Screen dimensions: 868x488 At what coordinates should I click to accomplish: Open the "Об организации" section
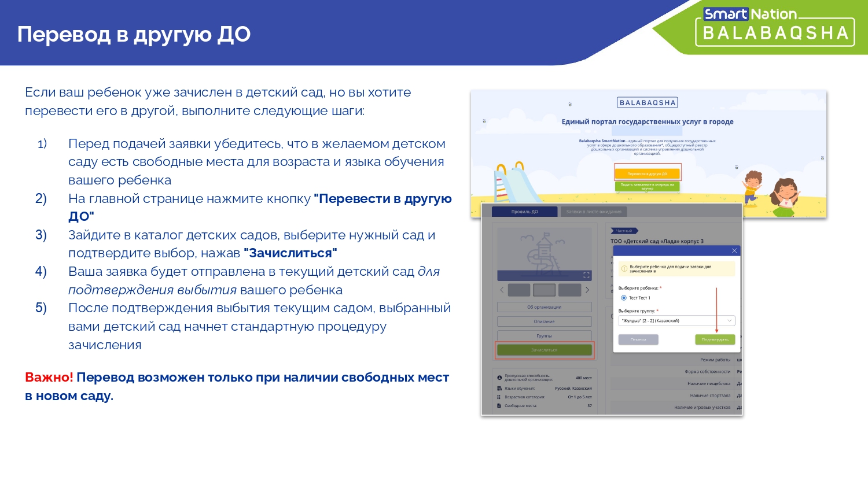coord(544,307)
